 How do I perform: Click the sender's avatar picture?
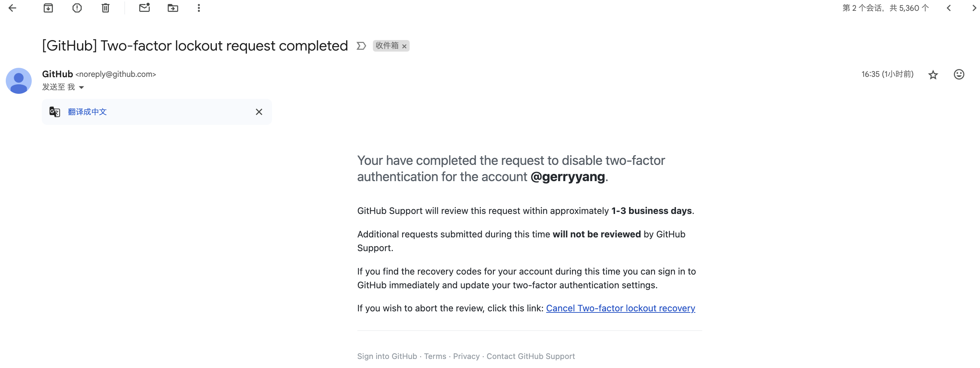[x=18, y=81]
